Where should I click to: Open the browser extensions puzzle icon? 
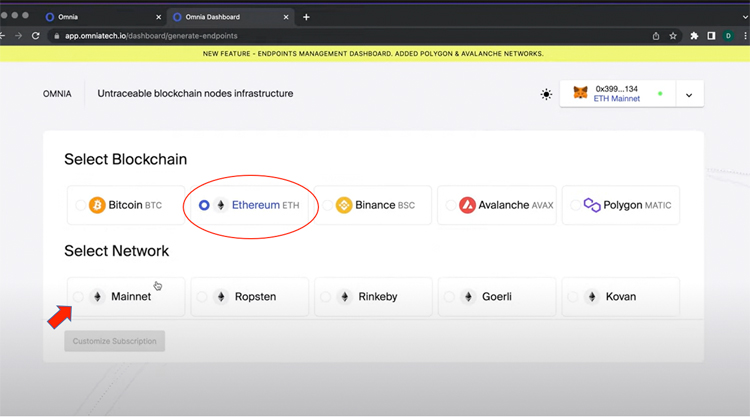point(694,36)
